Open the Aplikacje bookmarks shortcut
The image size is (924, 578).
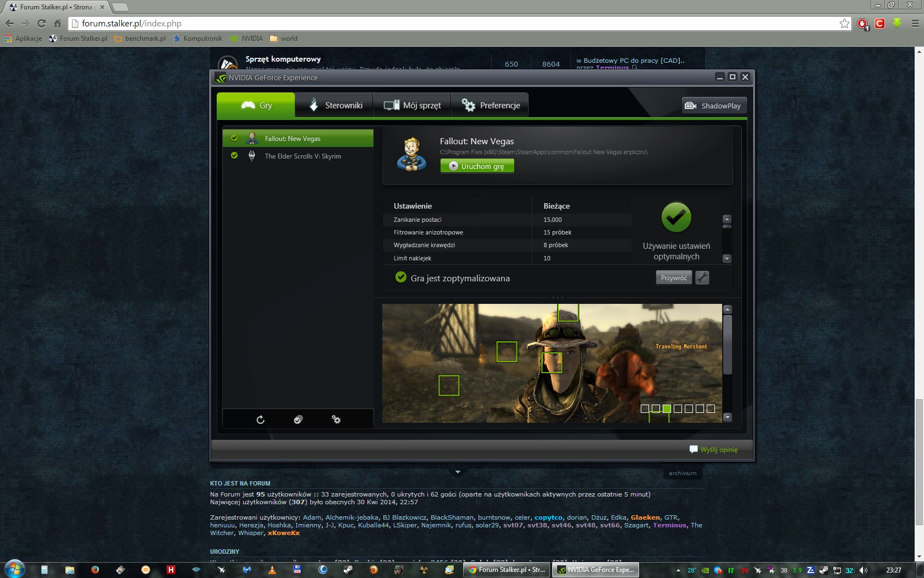click(23, 39)
